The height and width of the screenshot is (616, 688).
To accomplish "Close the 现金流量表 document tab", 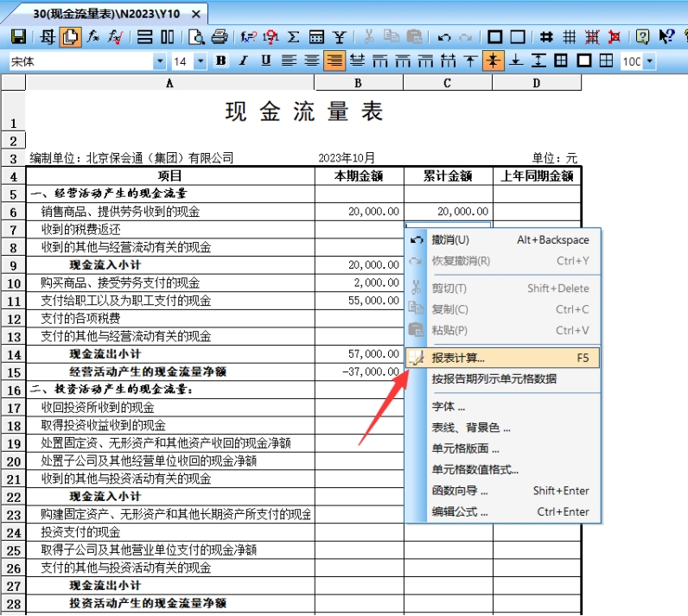I will (x=196, y=15).
